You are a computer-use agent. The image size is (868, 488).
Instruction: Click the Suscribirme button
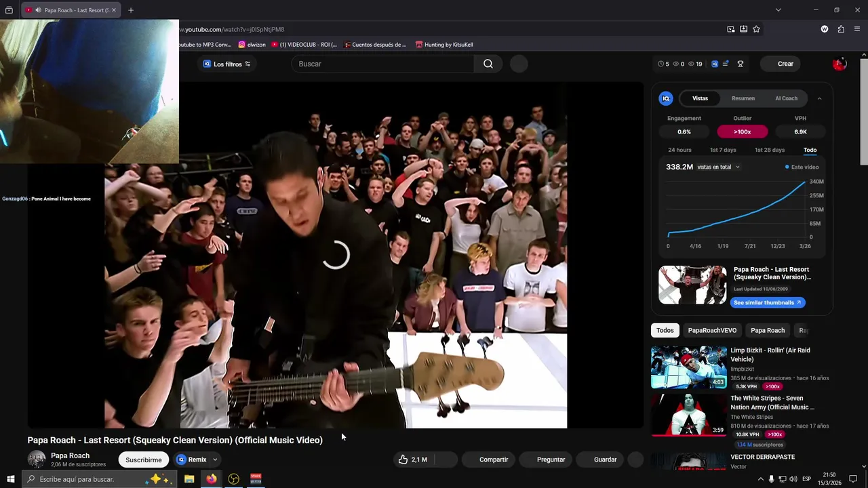coord(144,460)
